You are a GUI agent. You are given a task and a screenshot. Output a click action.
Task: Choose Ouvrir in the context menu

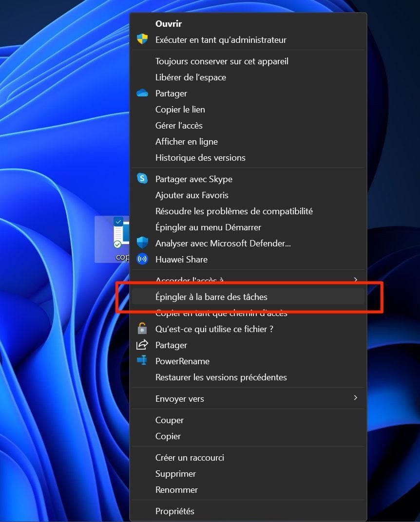248,24
